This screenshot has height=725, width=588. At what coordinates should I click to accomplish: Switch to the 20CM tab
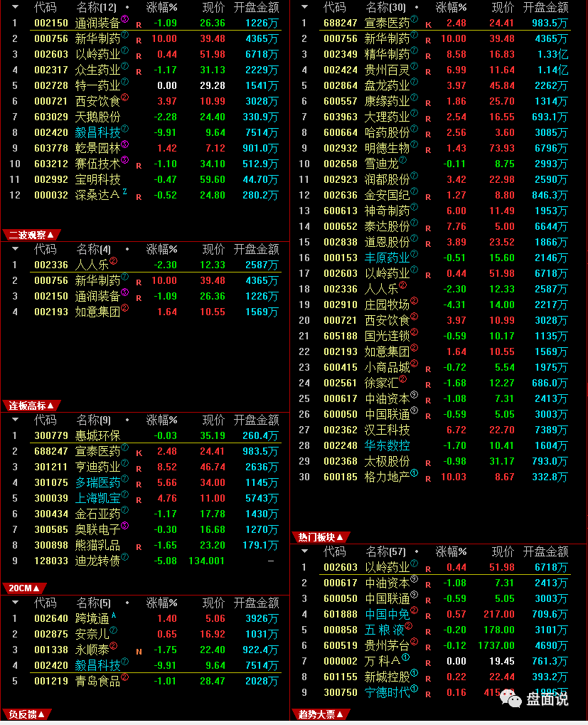(24, 588)
